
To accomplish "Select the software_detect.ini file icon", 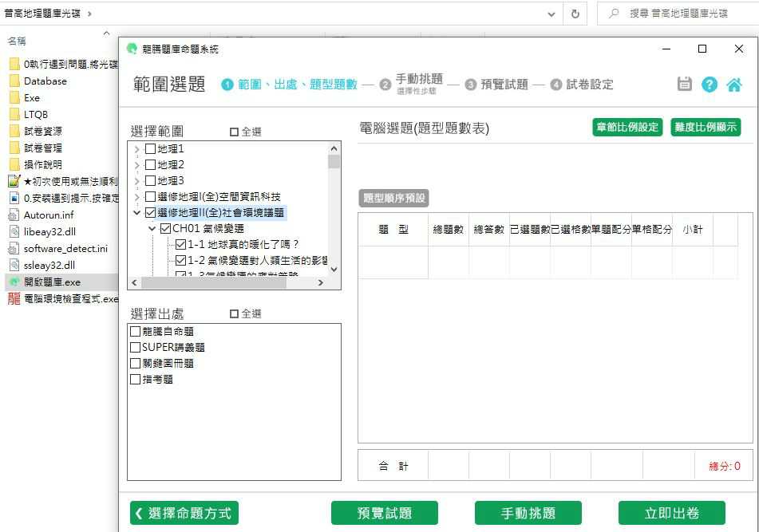I will pyautogui.click(x=14, y=249).
